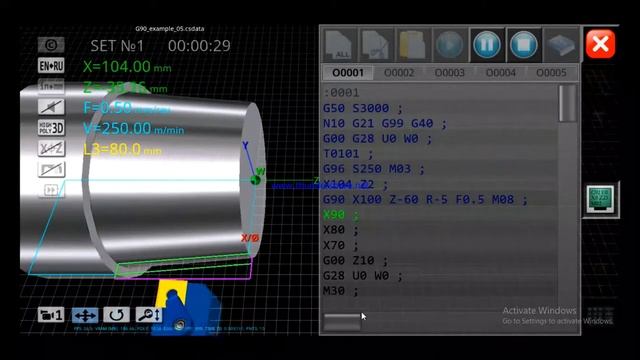Click the 'T0101 ;' code line

pos(348,154)
